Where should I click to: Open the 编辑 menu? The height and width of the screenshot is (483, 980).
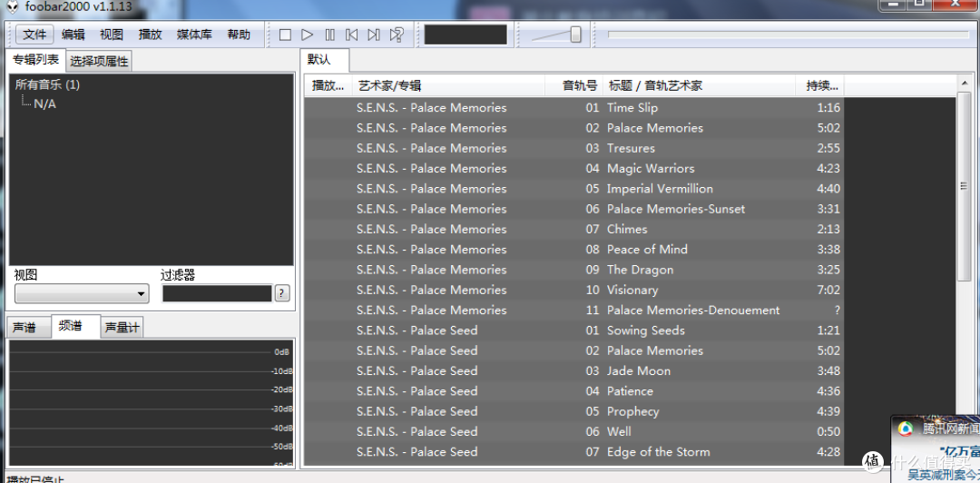[x=73, y=34]
